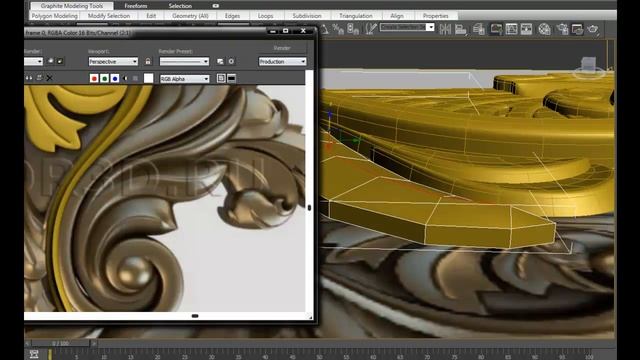The height and width of the screenshot is (360, 640).
Task: Click the clone rendered frame window icon
Action: pos(29,78)
